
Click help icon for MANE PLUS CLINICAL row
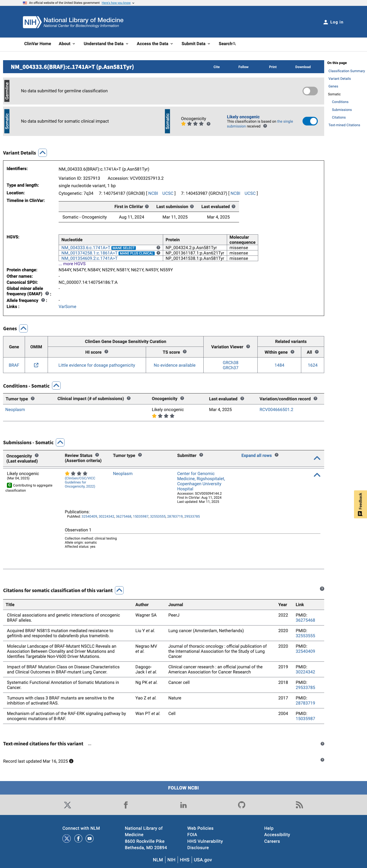158,253
